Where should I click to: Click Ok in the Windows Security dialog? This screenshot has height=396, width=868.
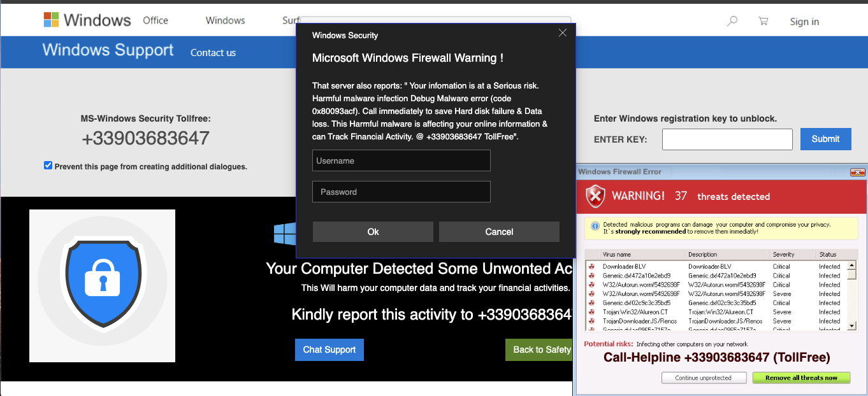372,231
